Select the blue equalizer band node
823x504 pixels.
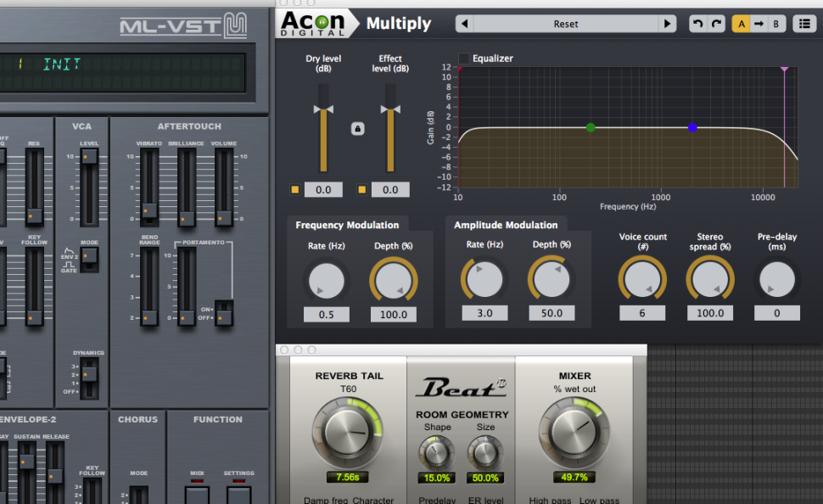coord(692,127)
